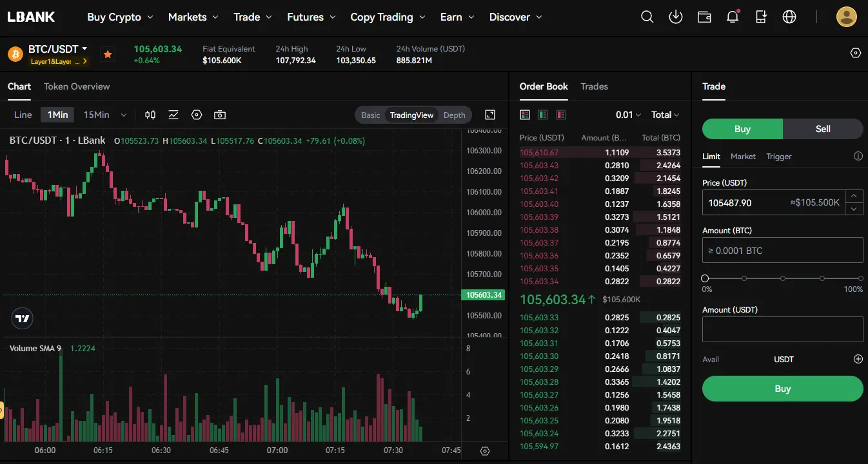The image size is (868, 464).
Task: Open the search magnifier icon
Action: 647,17
